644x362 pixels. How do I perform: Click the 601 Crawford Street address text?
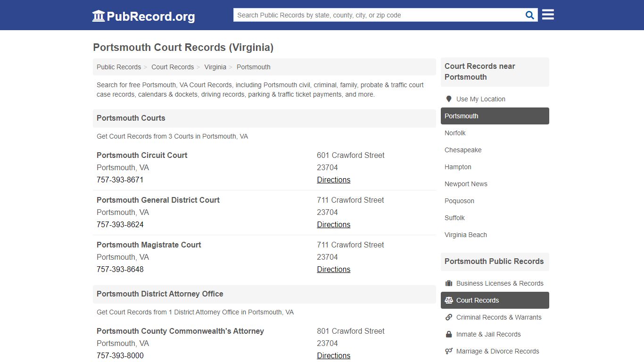pyautogui.click(x=351, y=155)
